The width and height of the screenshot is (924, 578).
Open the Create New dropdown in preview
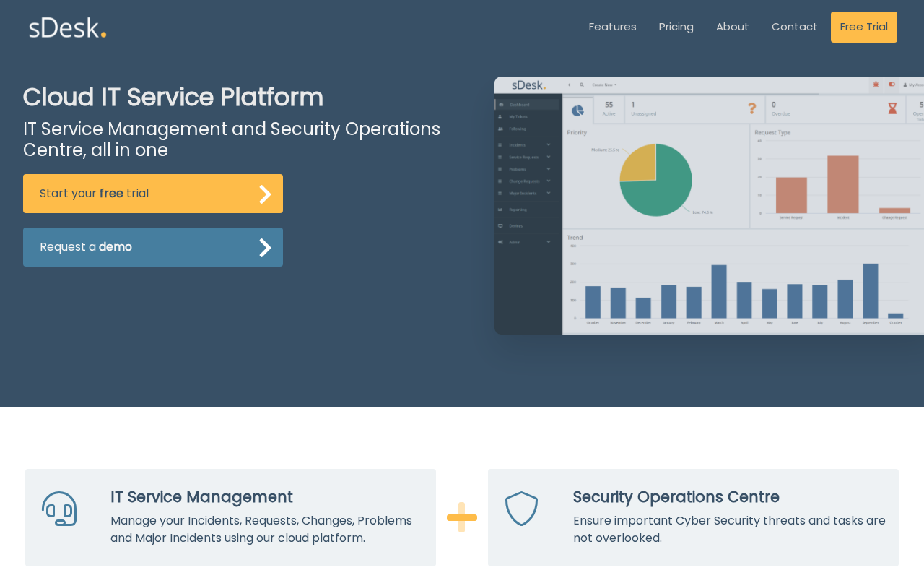(x=604, y=85)
